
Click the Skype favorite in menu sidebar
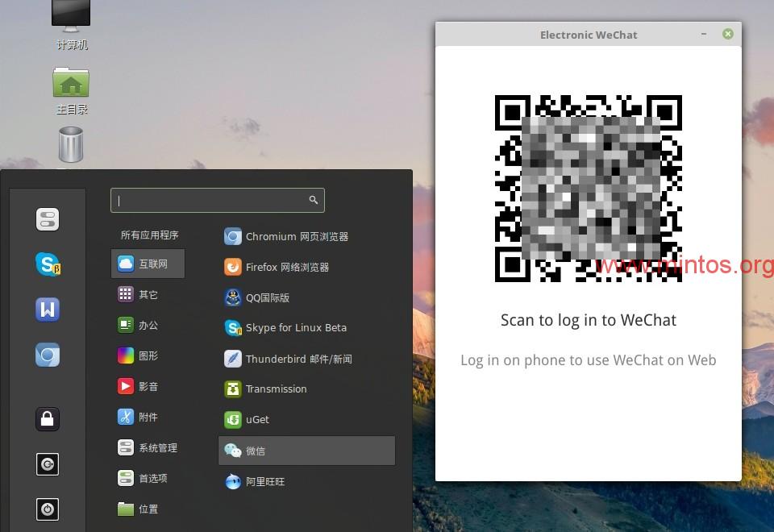click(48, 264)
